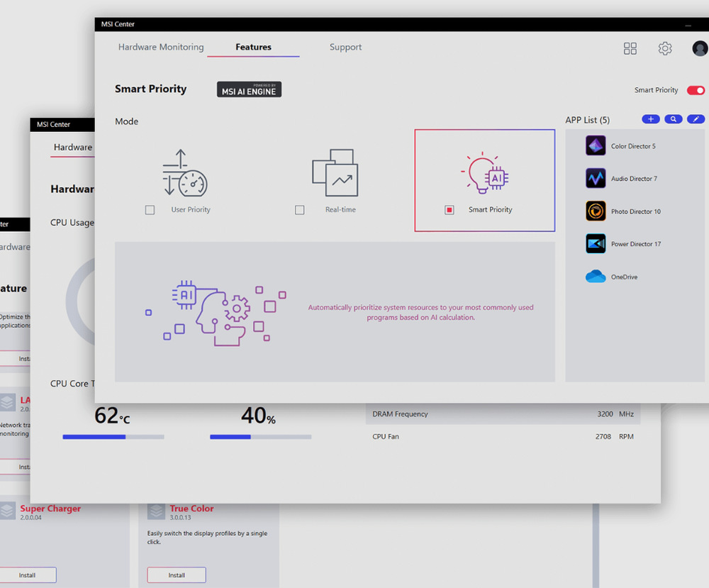Open settings gear in front MSI Center window
This screenshot has width=709, height=588.
[665, 48]
